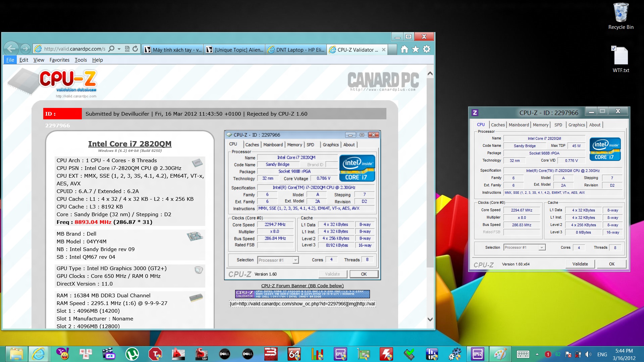Click the page scrollbar up arrow
The width and height of the screenshot is (644, 362).
[430, 73]
